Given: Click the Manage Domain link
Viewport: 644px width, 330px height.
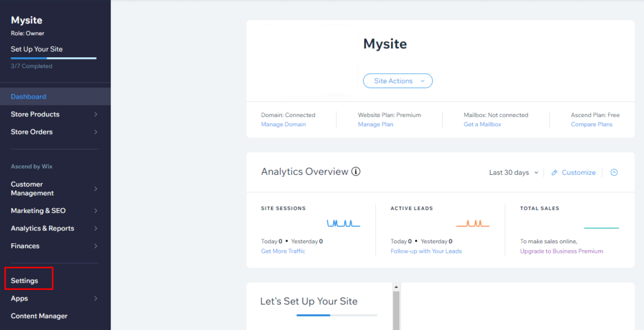Looking at the screenshot, I should (283, 124).
